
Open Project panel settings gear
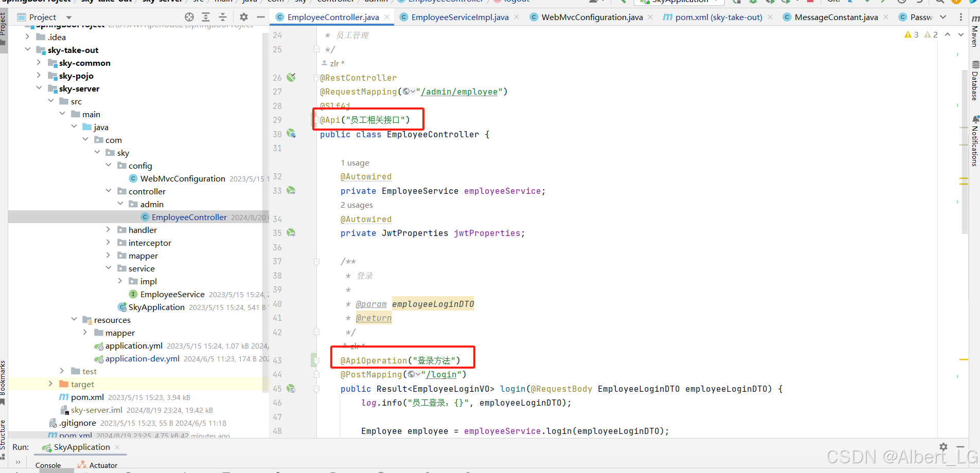(244, 17)
